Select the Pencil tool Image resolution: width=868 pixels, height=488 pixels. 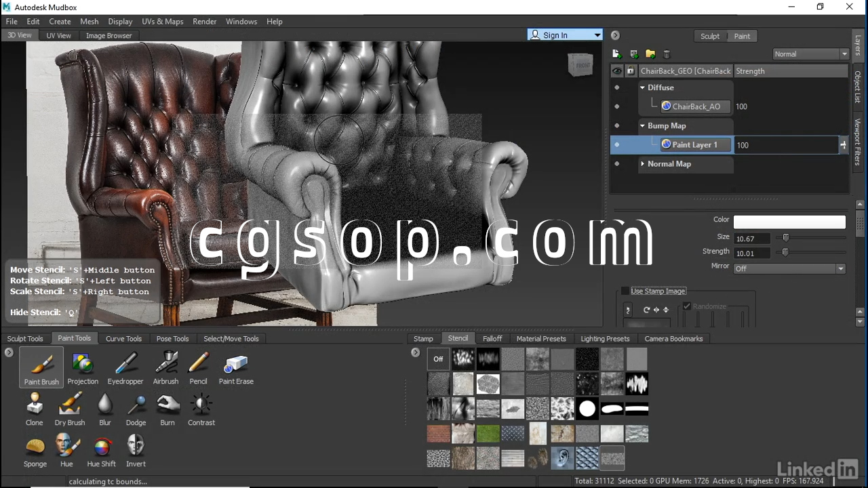pos(198,367)
